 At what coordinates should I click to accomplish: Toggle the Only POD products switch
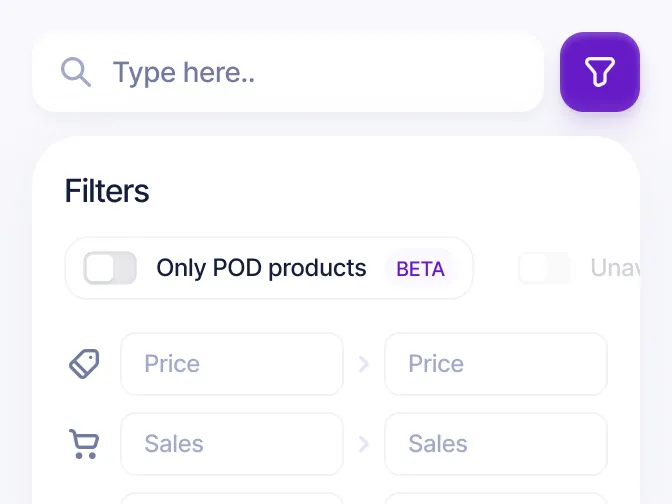[110, 268]
